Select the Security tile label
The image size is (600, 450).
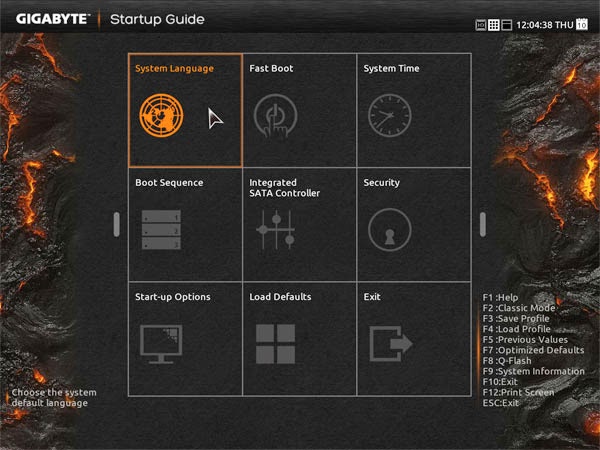[382, 183]
